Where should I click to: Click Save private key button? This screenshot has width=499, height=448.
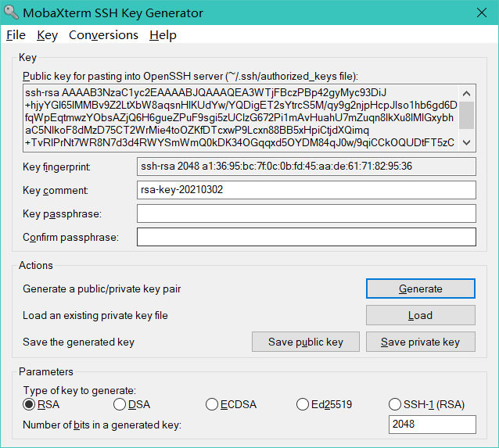tap(420, 342)
